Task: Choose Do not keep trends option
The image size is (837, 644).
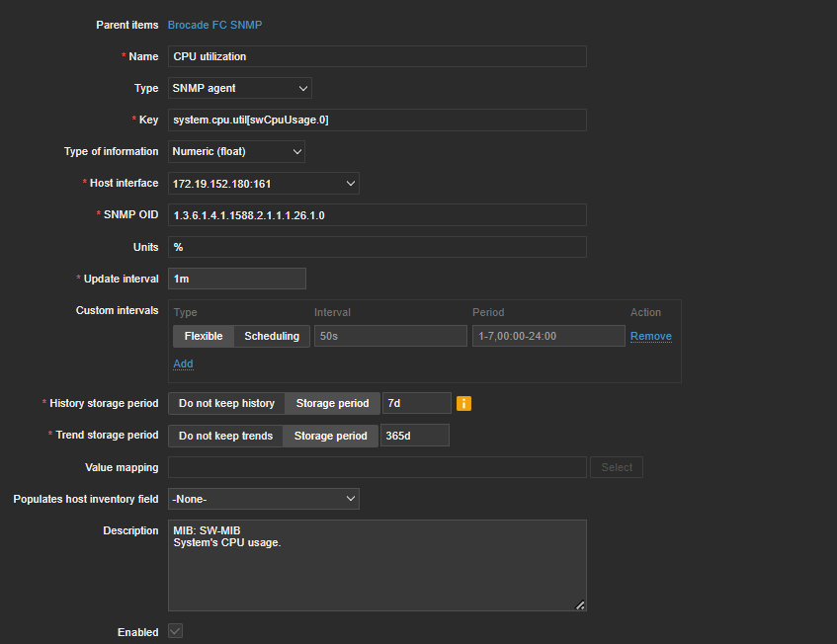Action: [x=225, y=436]
